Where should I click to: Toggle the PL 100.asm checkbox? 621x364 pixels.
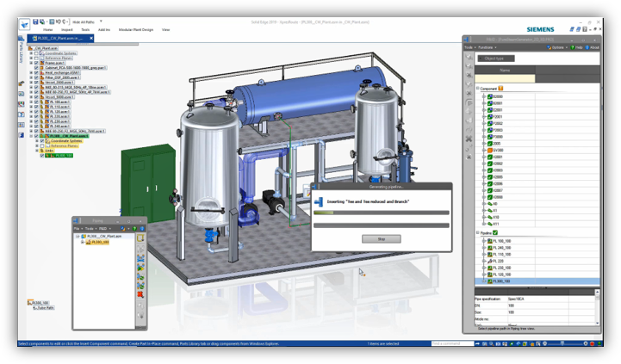pyautogui.click(x=36, y=102)
